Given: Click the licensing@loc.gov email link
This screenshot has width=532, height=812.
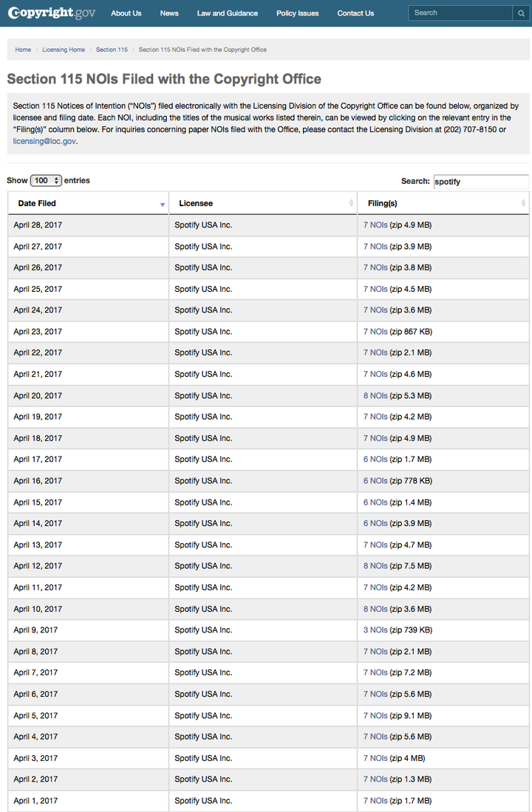Looking at the screenshot, I should tap(44, 141).
